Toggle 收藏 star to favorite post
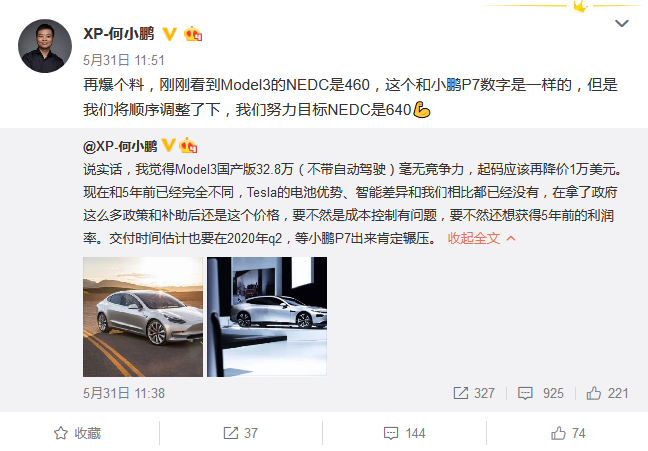 [x=77, y=433]
